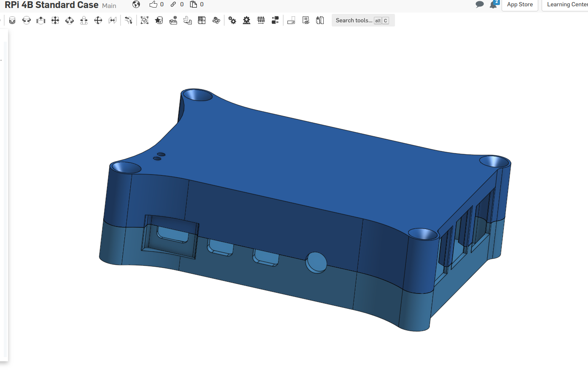Select the Linear pattern grid icon

202,20
